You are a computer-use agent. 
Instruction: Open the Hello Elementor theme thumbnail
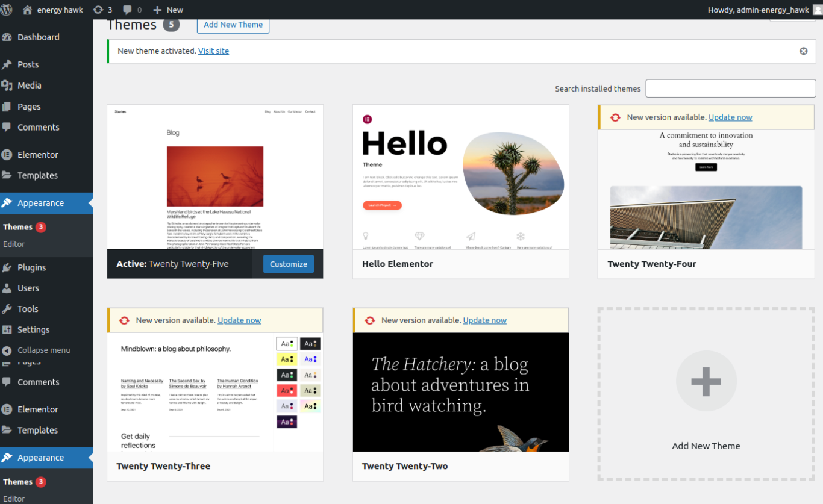pyautogui.click(x=461, y=177)
